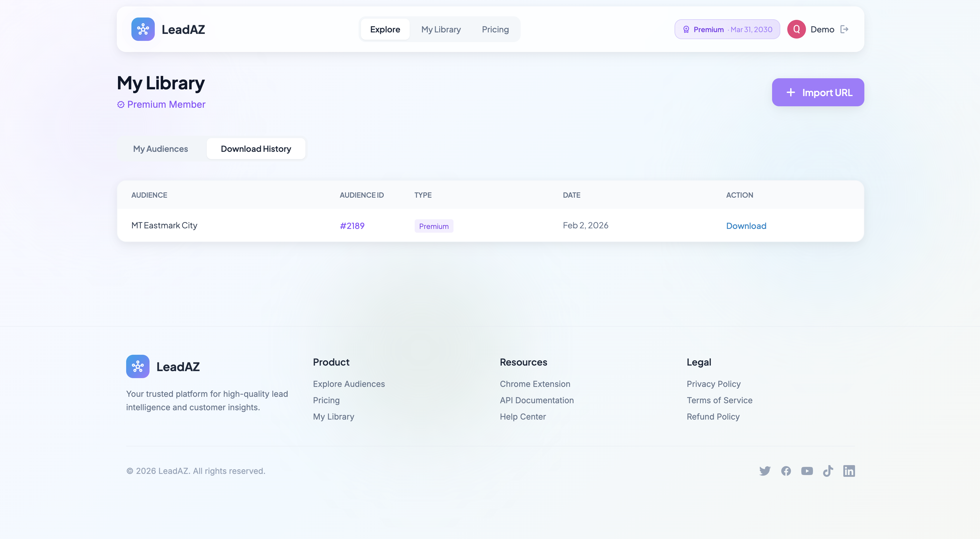Open the LinkedIn social icon in footer
Screen dimensions: 980x539
(x=849, y=471)
